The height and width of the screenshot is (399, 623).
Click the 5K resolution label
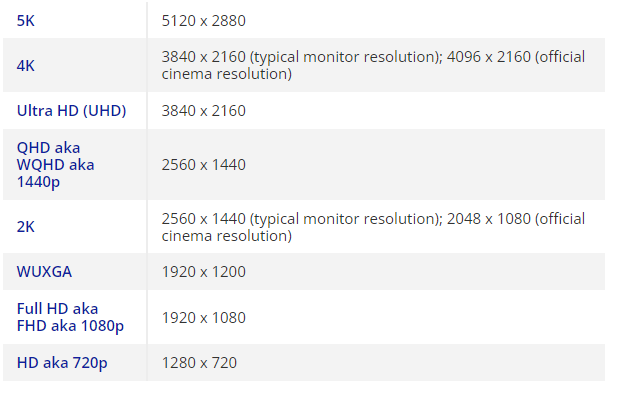pos(25,21)
